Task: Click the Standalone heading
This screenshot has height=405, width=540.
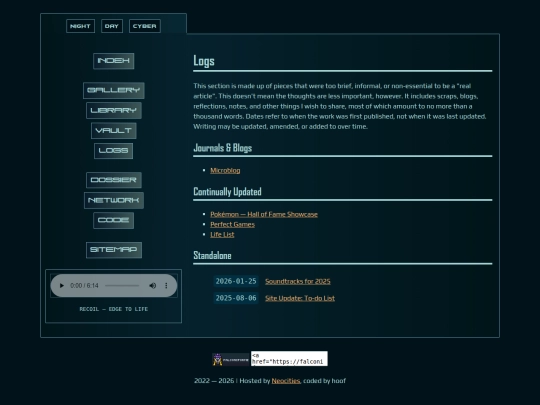Action: [212, 256]
